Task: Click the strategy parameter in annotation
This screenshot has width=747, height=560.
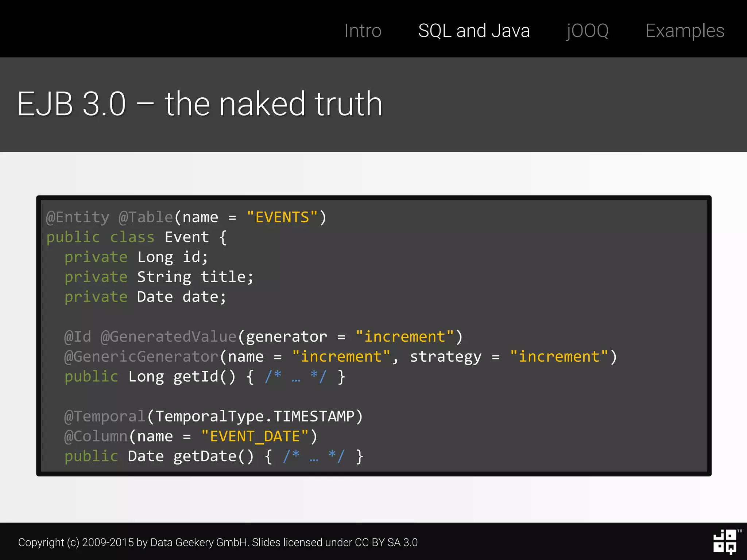Action: pos(445,357)
